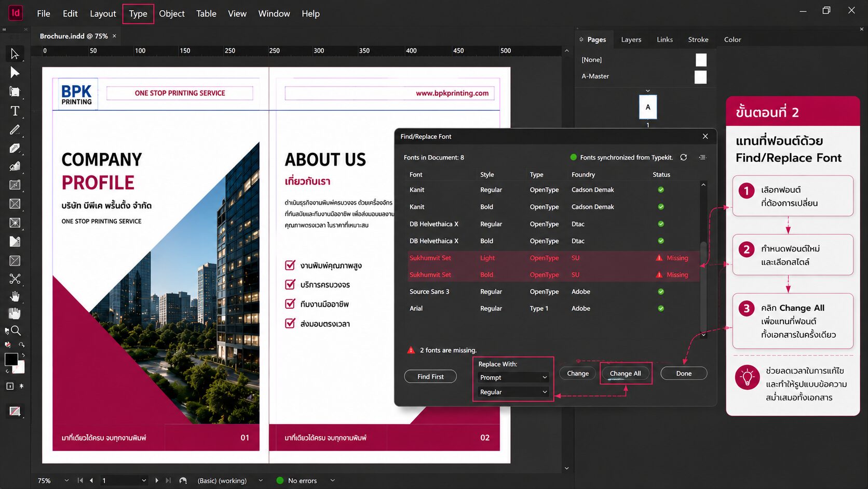Open the Table menu
This screenshot has height=489, width=868.
(x=206, y=14)
